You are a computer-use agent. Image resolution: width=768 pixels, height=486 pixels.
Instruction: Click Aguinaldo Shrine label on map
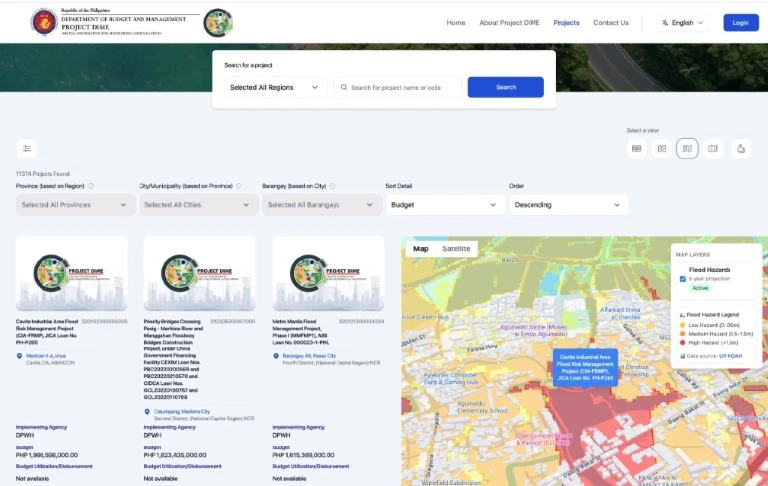[x=534, y=330]
